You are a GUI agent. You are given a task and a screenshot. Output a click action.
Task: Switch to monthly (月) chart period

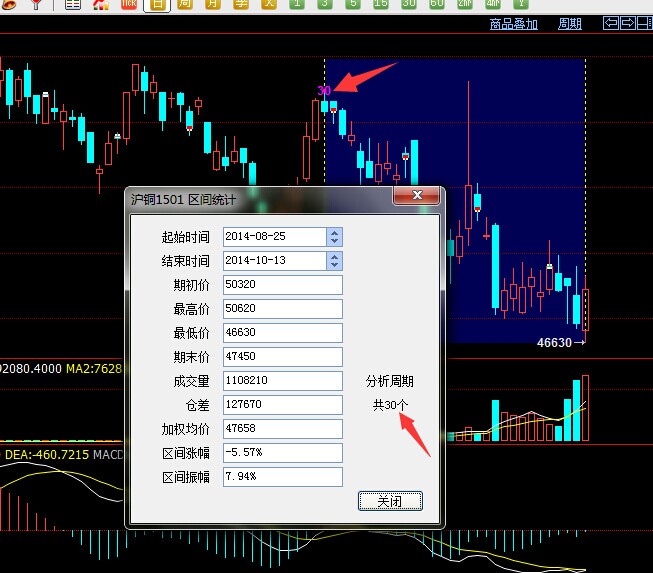(x=212, y=5)
